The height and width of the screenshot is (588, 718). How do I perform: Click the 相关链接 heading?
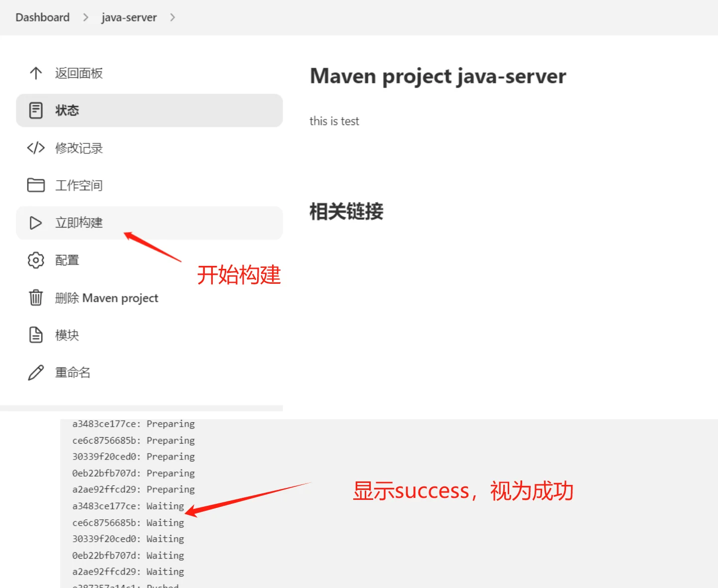point(346,211)
